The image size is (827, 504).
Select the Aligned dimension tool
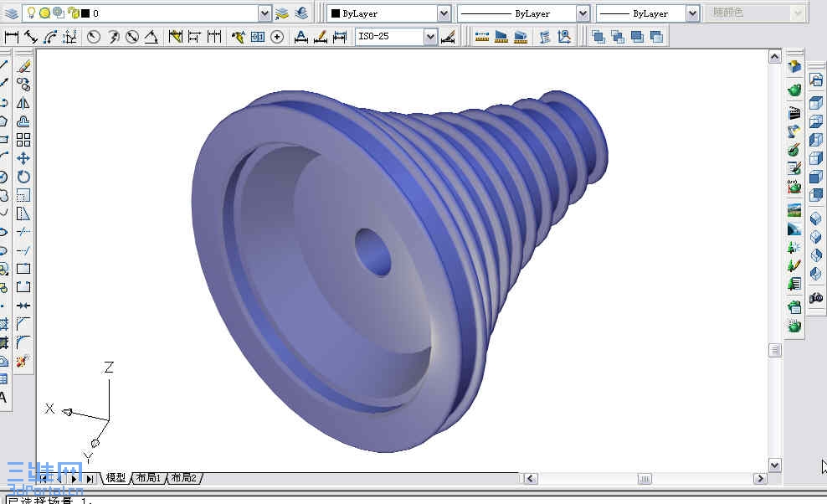tap(31, 36)
